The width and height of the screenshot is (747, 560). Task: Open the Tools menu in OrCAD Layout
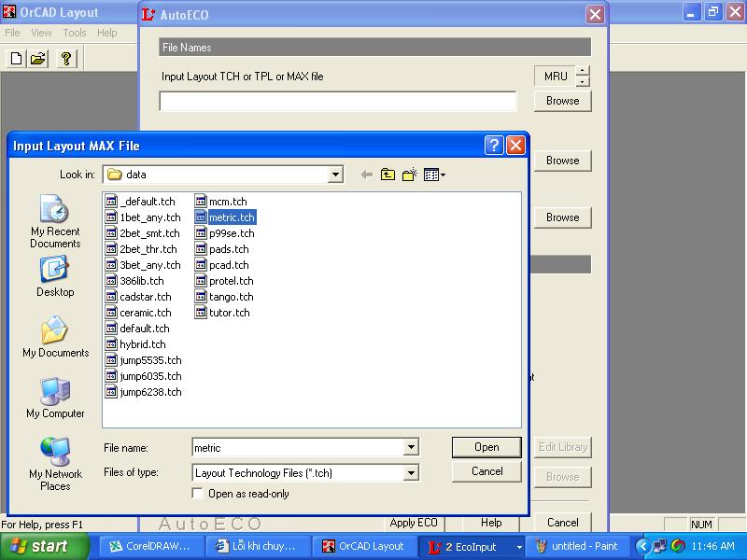(75, 33)
